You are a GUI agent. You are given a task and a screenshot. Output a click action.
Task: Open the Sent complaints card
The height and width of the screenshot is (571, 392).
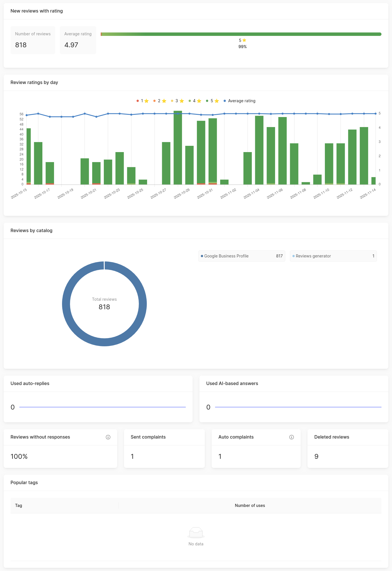tap(164, 448)
